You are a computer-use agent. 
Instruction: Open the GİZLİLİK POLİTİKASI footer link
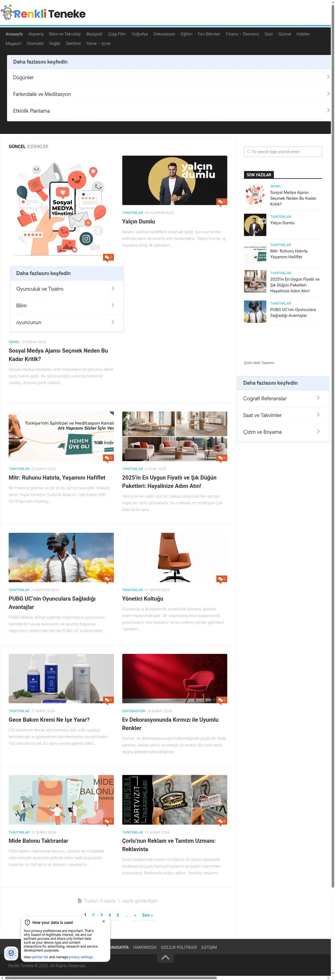(x=179, y=947)
